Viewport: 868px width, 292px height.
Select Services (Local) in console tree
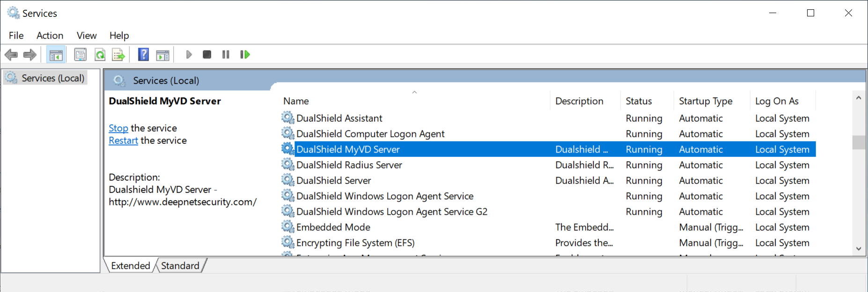[52, 78]
